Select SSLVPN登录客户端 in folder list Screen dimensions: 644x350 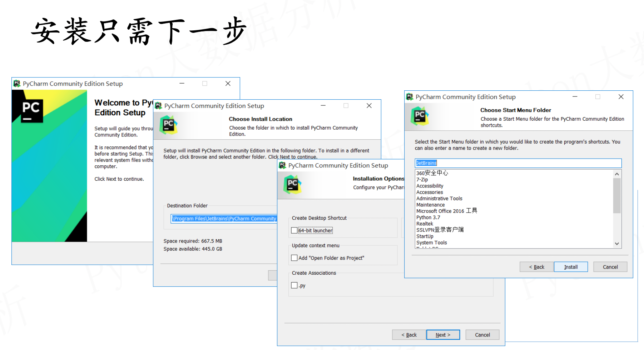(440, 230)
